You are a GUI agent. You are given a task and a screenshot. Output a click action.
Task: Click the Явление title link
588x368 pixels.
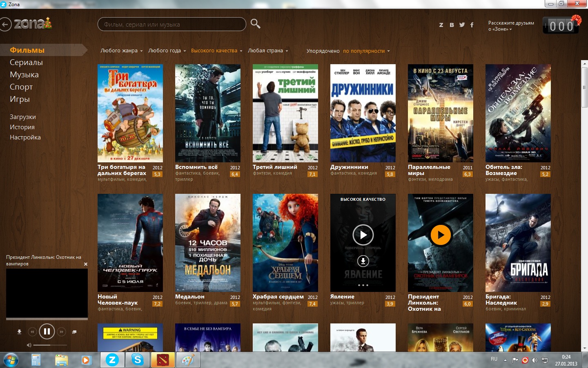point(342,296)
